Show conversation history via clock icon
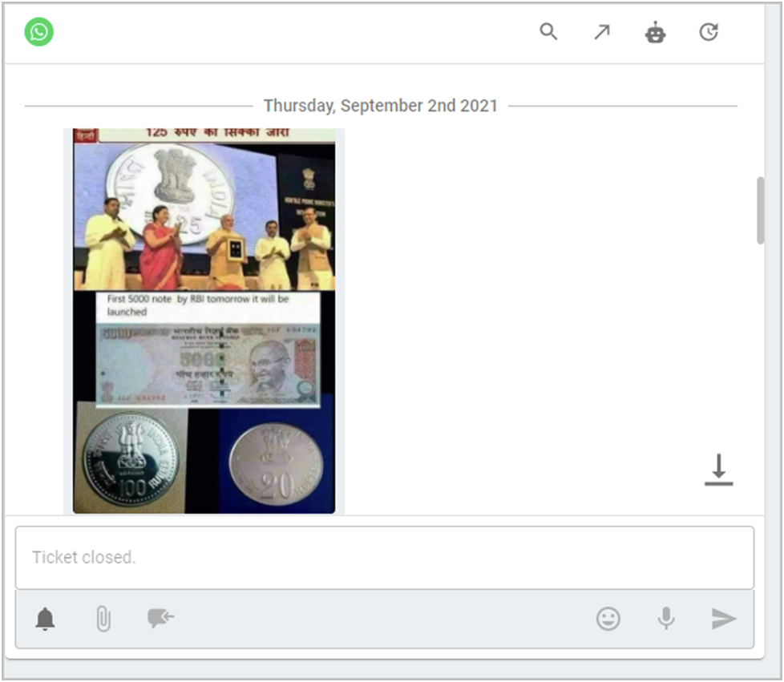 pyautogui.click(x=709, y=32)
